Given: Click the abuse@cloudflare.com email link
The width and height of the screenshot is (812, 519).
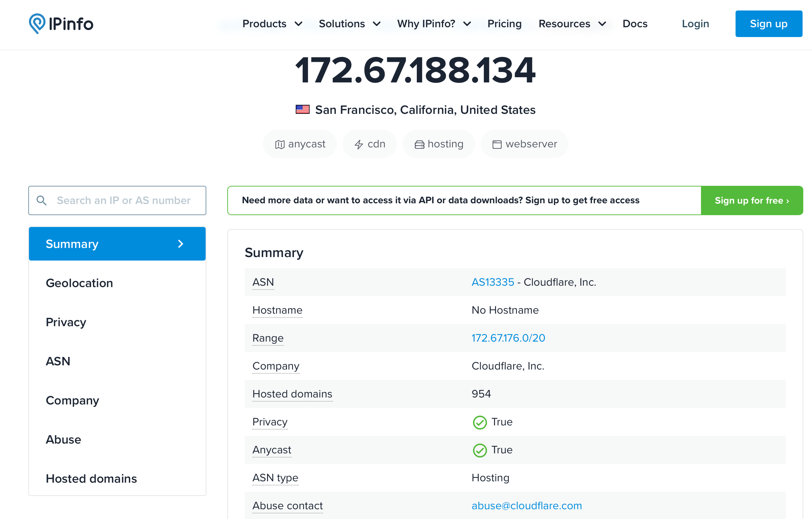Looking at the screenshot, I should pyautogui.click(x=527, y=506).
